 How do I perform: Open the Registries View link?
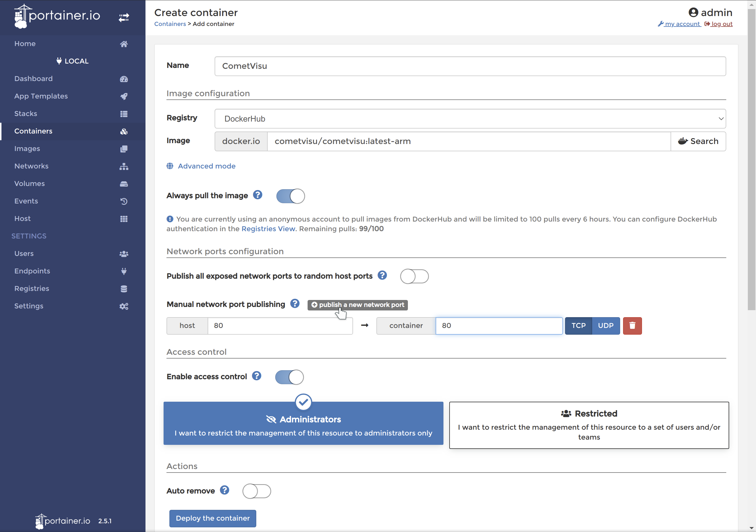pos(268,229)
